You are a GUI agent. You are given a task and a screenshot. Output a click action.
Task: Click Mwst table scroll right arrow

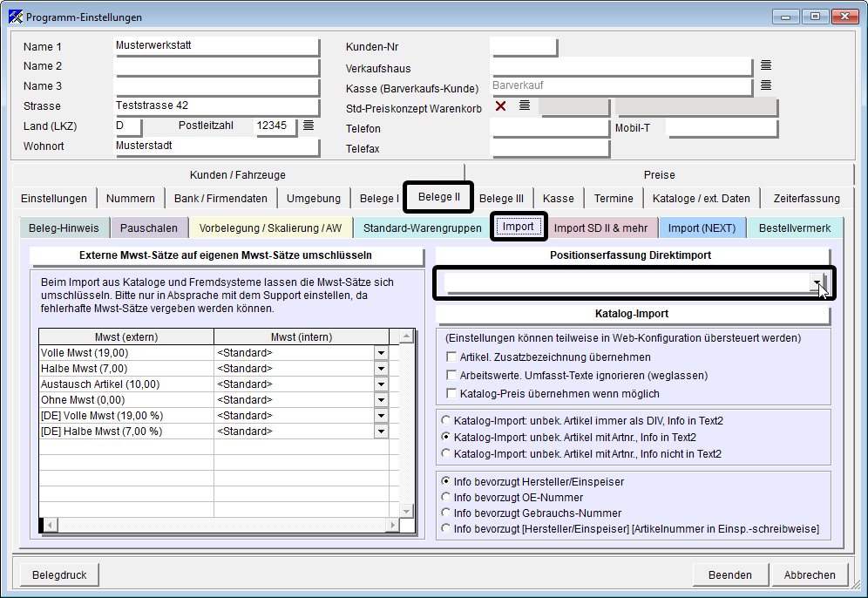pos(392,525)
